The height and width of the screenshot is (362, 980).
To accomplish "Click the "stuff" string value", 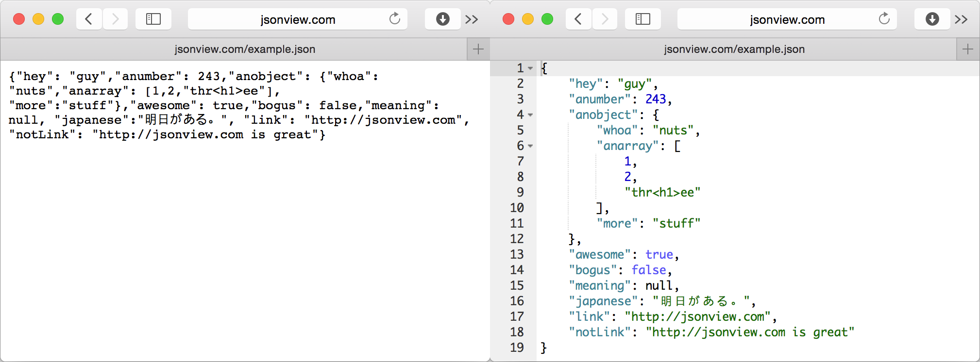I will click(x=676, y=224).
